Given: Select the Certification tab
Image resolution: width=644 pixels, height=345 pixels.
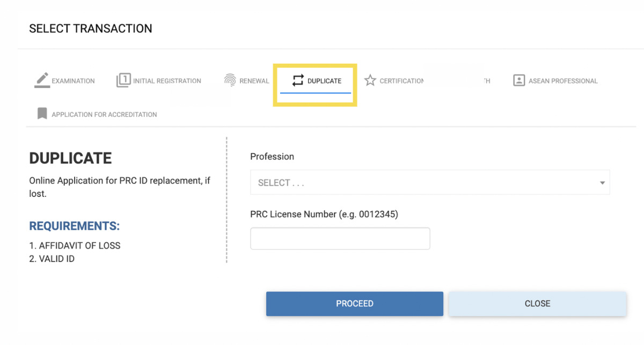Looking at the screenshot, I should [x=394, y=80].
